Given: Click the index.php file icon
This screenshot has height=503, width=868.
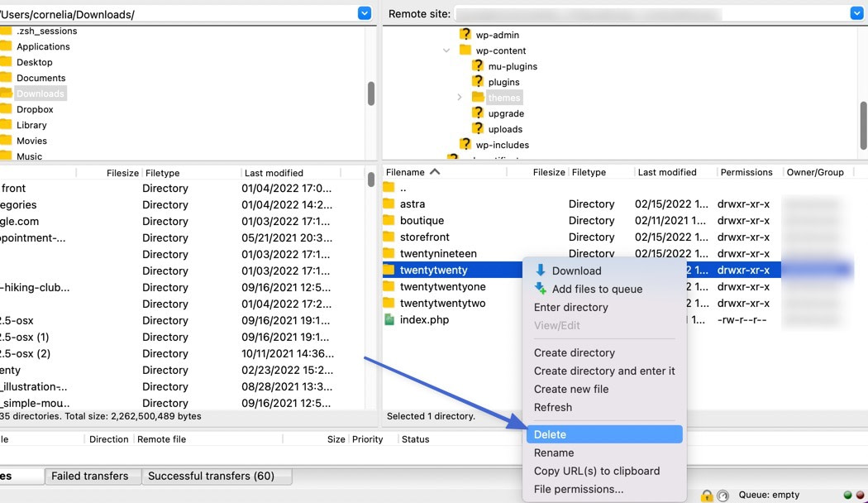Looking at the screenshot, I should (x=389, y=320).
